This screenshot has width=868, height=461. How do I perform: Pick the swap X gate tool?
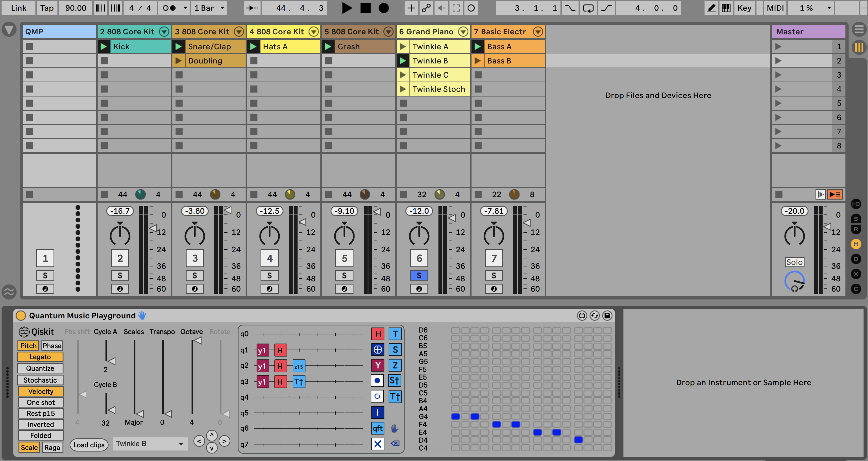[x=378, y=444]
